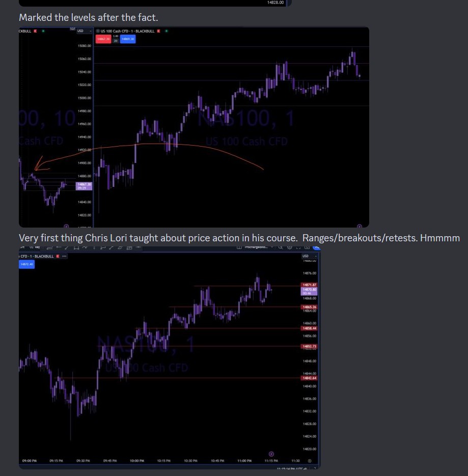Click the 14920.00 price scale label
468x476 pixels.
85,150
